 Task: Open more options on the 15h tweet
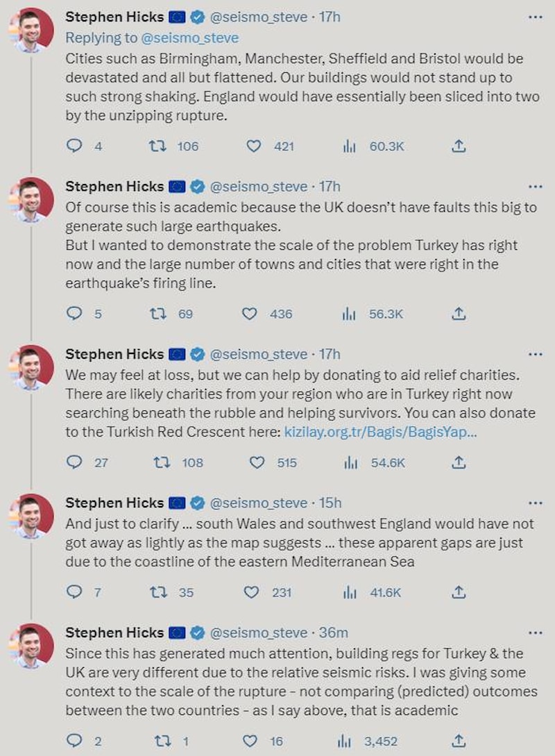[535, 503]
